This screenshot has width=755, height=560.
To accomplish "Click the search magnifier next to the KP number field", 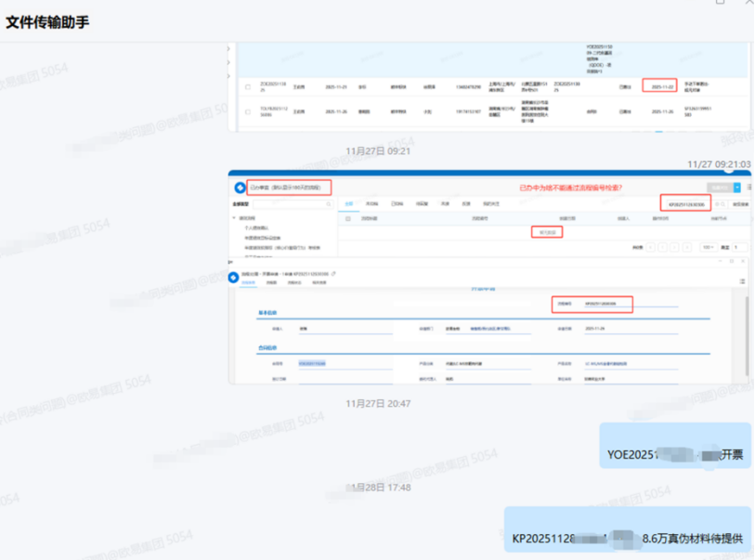I will click(720, 202).
